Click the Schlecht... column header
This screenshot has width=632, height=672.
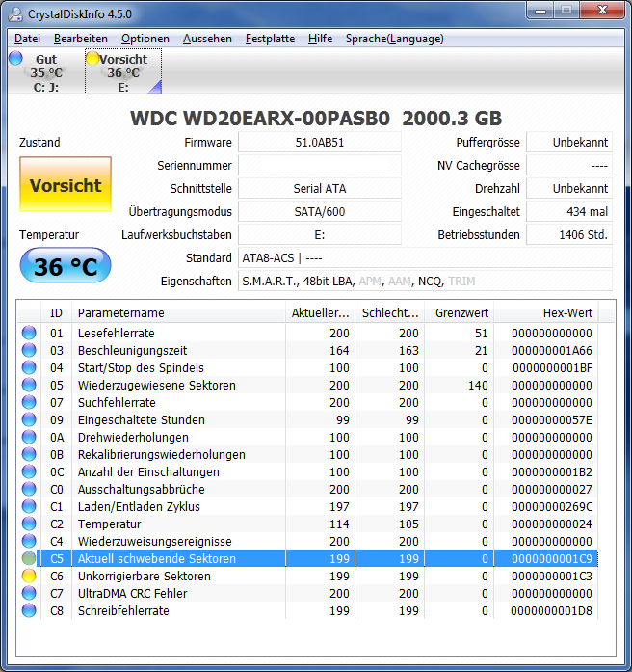pyautogui.click(x=389, y=312)
